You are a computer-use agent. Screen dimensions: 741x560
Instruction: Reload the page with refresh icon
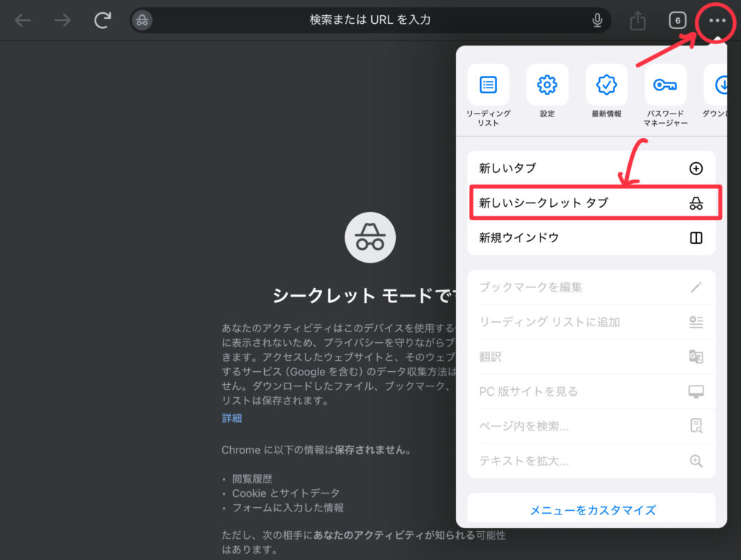[x=102, y=20]
